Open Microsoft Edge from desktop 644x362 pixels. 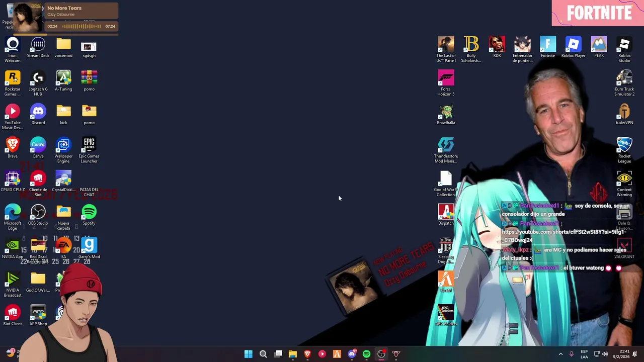tap(13, 217)
